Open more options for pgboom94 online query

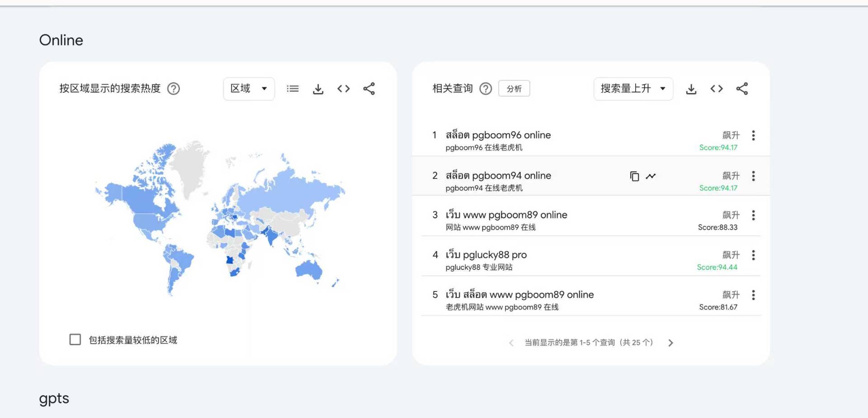(x=753, y=176)
